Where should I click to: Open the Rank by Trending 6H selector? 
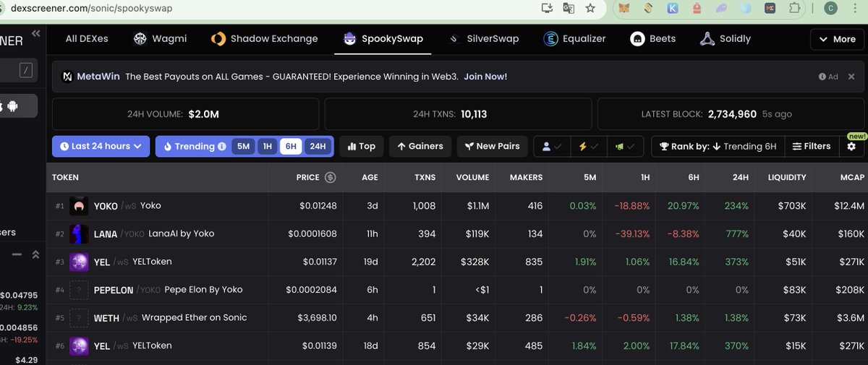tap(718, 146)
